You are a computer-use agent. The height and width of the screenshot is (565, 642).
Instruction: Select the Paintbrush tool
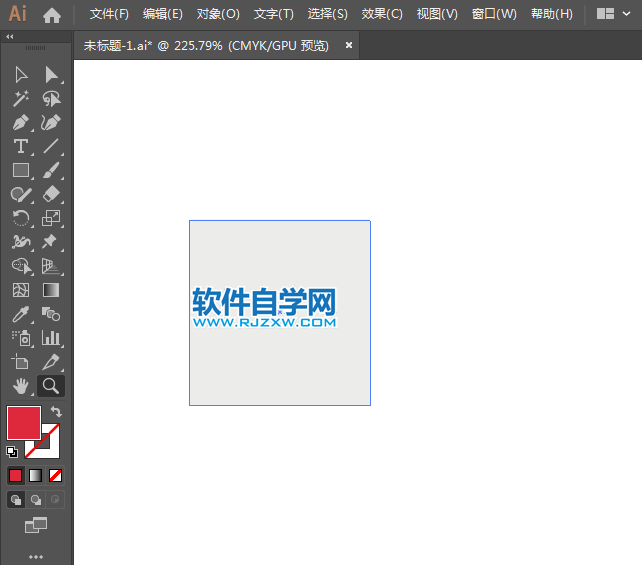51,170
